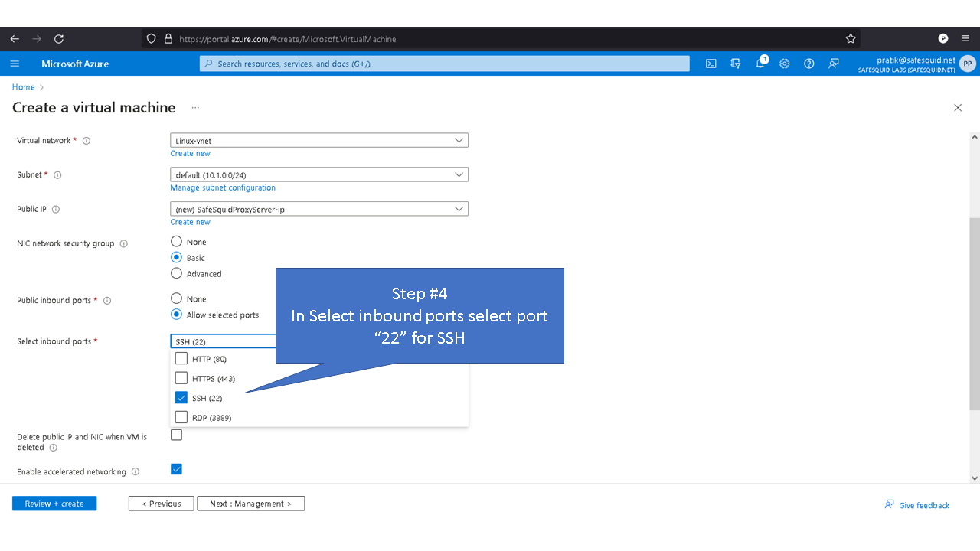Go to the Home breadcrumb
The height and width of the screenshot is (551, 980).
pos(23,87)
